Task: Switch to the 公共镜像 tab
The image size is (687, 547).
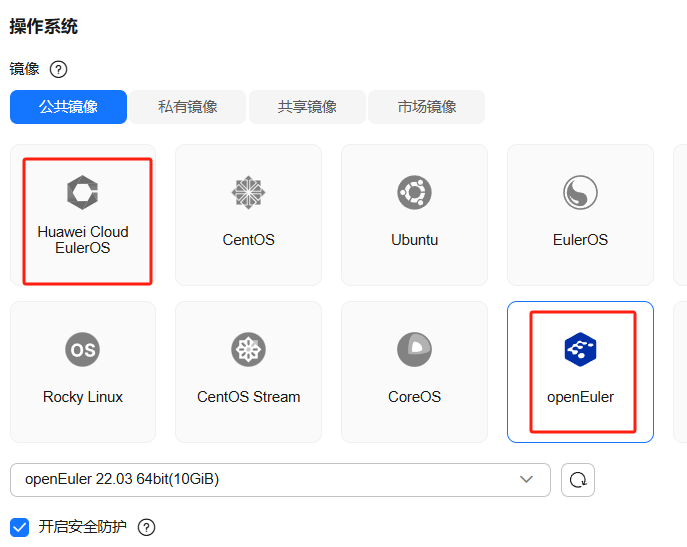Action: [x=68, y=107]
